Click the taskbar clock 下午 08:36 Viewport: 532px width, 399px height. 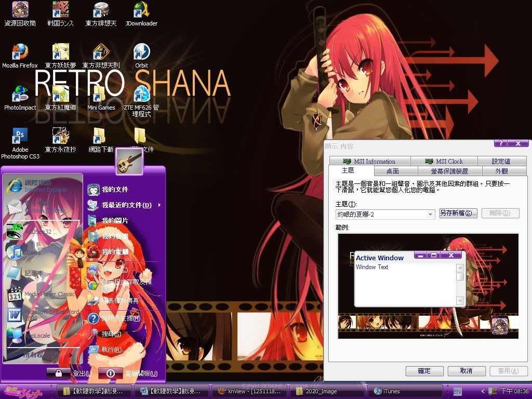[x=514, y=391]
